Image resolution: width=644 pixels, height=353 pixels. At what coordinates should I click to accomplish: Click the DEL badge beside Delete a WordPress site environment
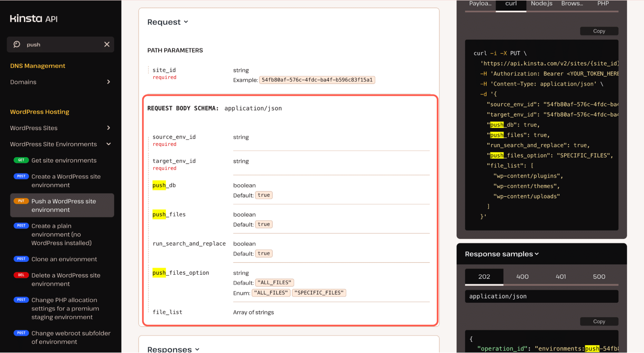21,275
